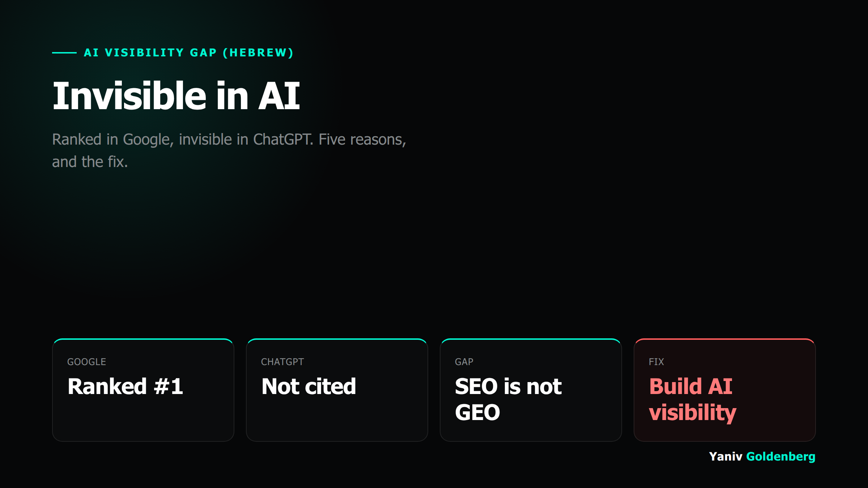This screenshot has width=868, height=488.
Task: Select the GAP small label
Action: 464,362
